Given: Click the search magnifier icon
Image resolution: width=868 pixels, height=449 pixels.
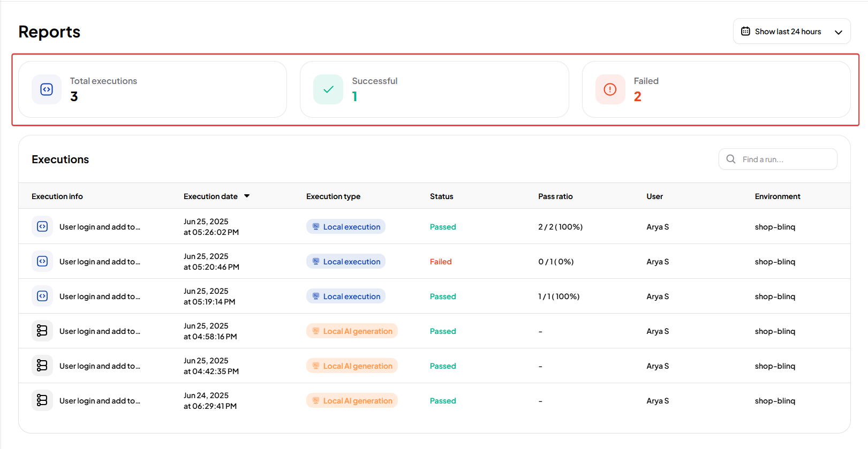Looking at the screenshot, I should 731,159.
